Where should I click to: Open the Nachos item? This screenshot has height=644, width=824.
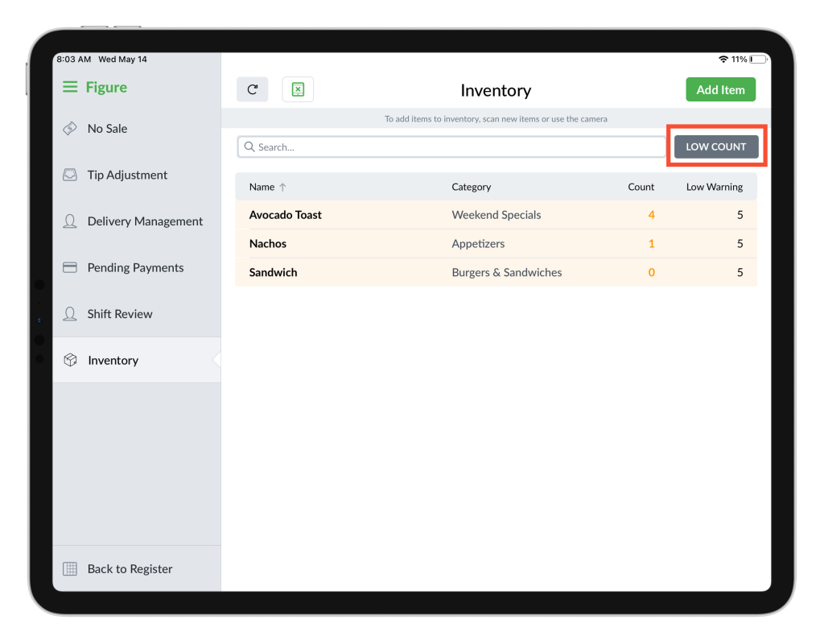pos(496,243)
